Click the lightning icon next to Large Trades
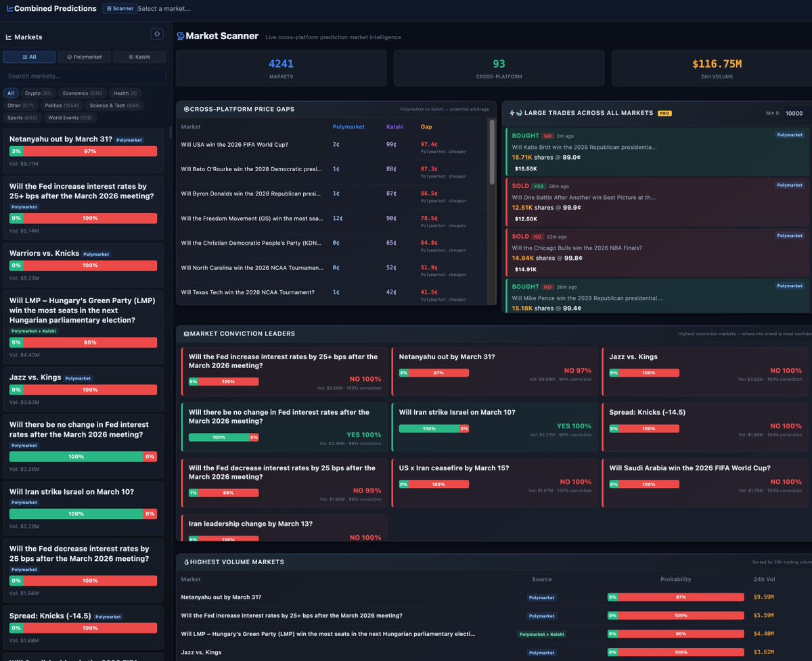 (512, 112)
